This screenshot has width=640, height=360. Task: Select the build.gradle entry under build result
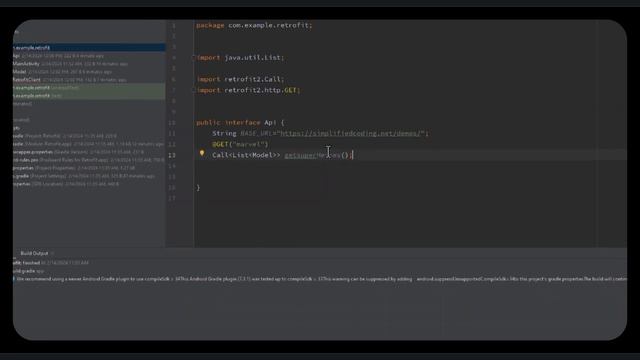pyautogui.click(x=29, y=271)
